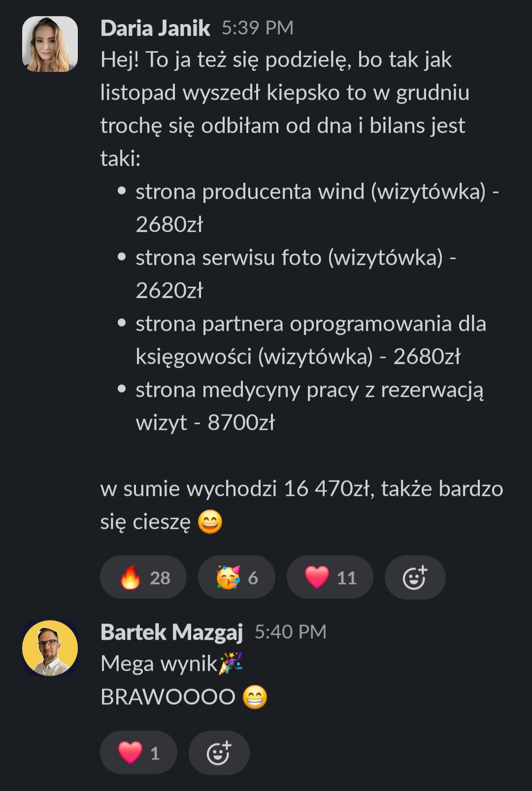
Task: Tap the 5:39 PM message timestamp
Action: click(258, 28)
